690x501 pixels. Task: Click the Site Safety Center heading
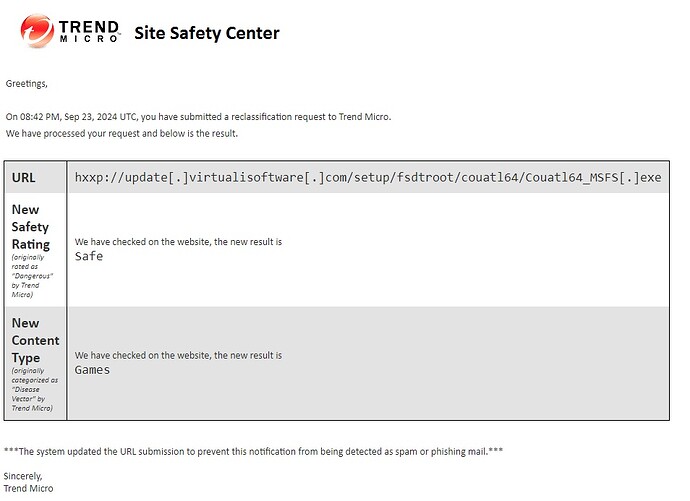[207, 33]
